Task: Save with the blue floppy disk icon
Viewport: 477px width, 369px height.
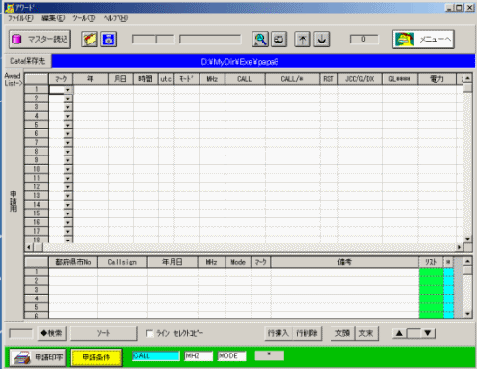Action: [109, 39]
